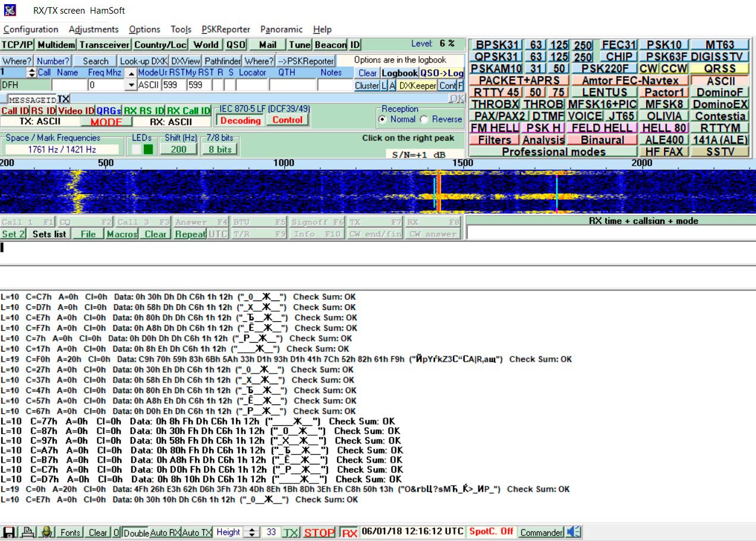756x541 pixels.
Task: Click the Cluster button
Action: point(367,86)
